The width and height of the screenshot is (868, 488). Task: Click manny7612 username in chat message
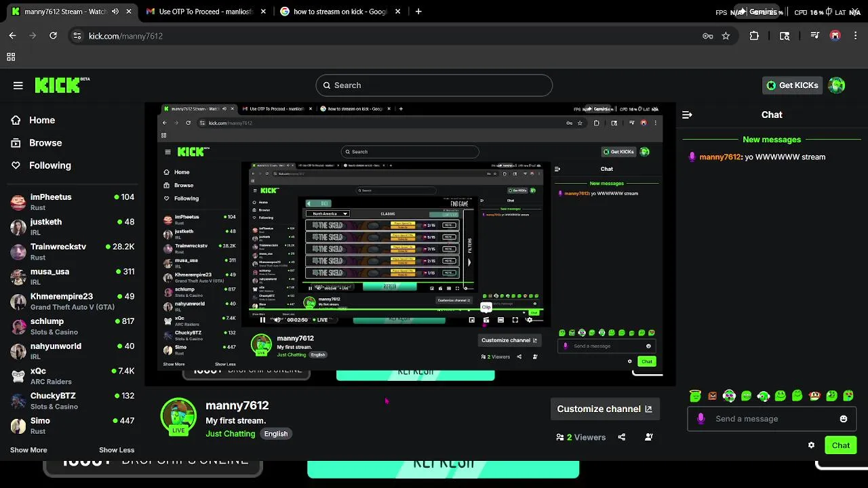[x=720, y=157]
